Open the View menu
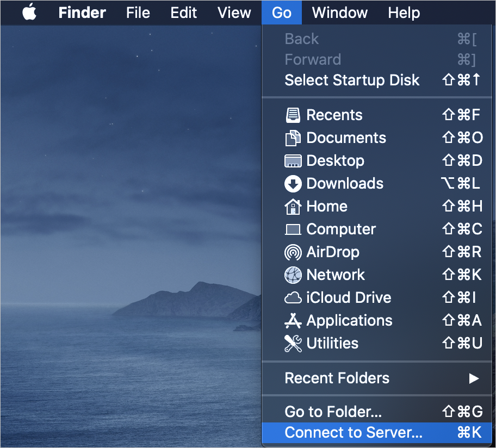 click(x=234, y=13)
